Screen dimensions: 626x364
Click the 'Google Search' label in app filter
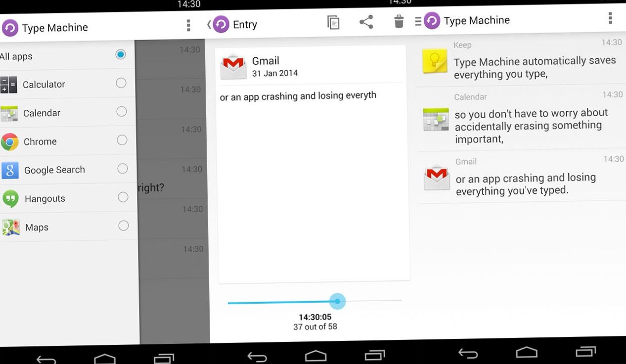(54, 170)
